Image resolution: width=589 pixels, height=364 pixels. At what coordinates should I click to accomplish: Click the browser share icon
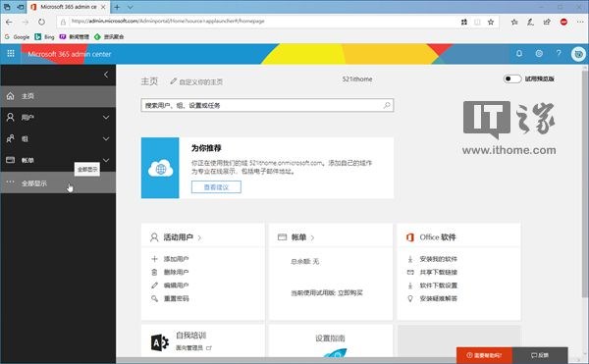click(547, 23)
